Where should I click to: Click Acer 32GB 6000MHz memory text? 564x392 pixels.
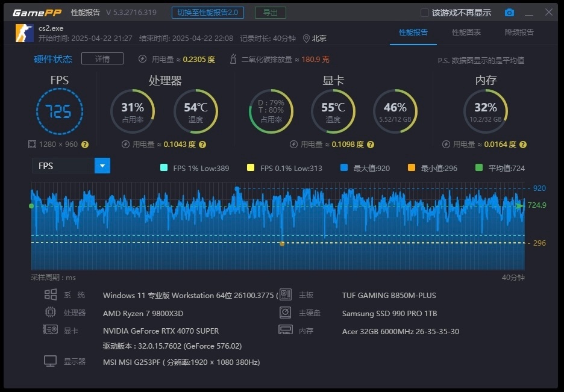(401, 331)
